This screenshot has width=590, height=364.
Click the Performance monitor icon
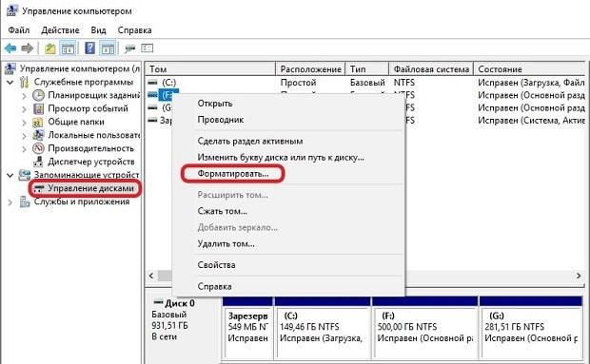click(38, 148)
